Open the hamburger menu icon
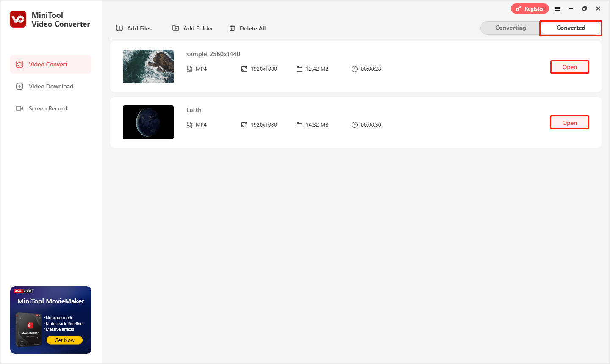This screenshot has height=364, width=610. [x=557, y=8]
